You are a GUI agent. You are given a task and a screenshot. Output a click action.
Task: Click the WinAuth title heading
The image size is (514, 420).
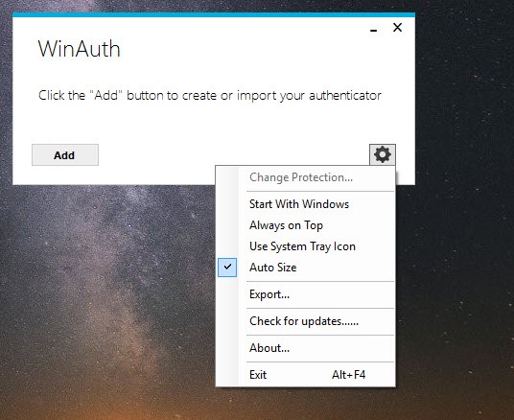pyautogui.click(x=79, y=49)
